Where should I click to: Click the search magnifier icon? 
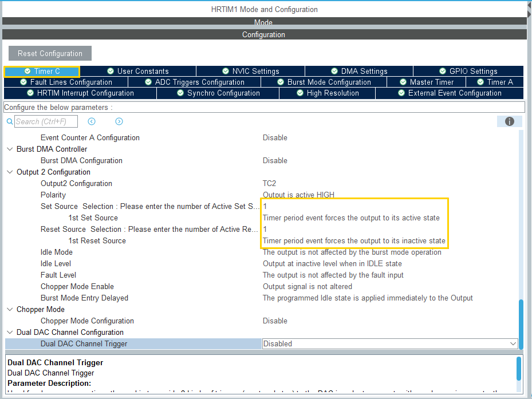pos(10,121)
